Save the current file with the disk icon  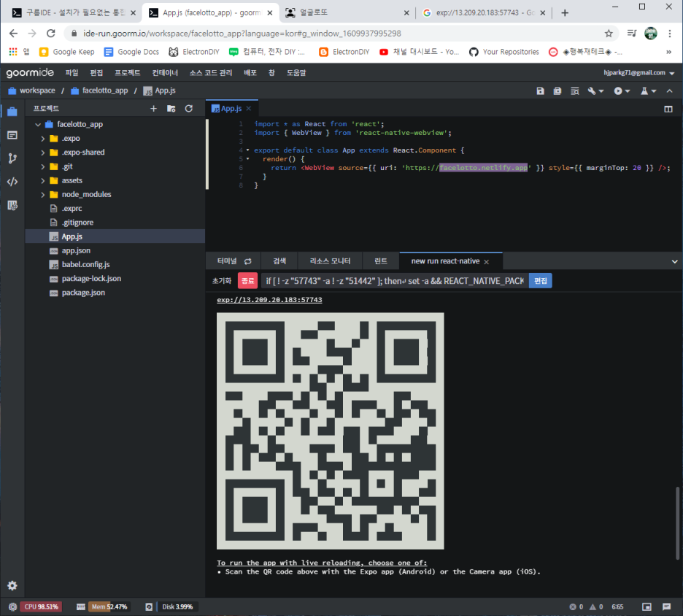point(540,91)
